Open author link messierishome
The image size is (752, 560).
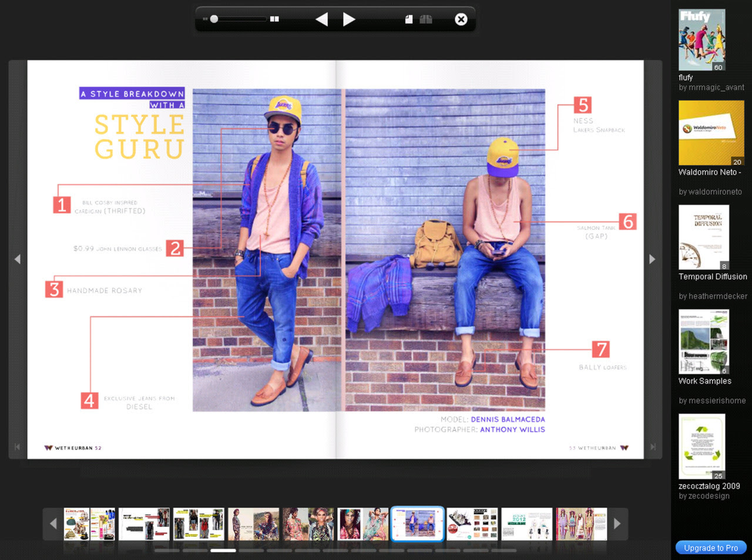click(712, 401)
